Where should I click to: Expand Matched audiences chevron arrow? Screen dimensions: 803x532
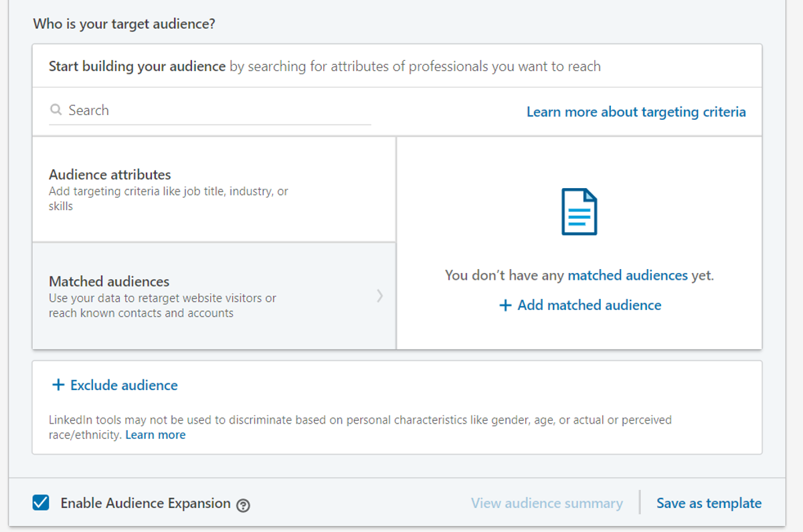pos(379,295)
